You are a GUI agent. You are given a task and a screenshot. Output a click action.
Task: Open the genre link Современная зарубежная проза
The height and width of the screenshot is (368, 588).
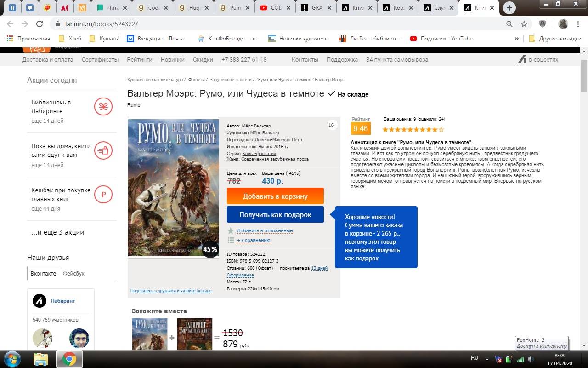[x=276, y=159]
